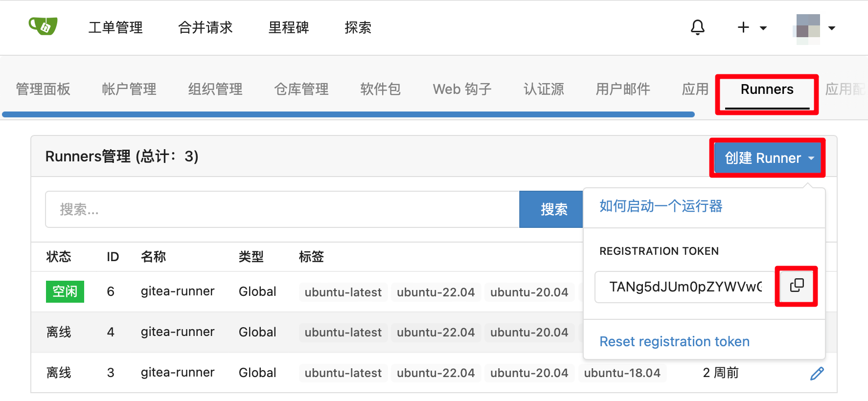Select the Web 钩子 tab

point(462,89)
